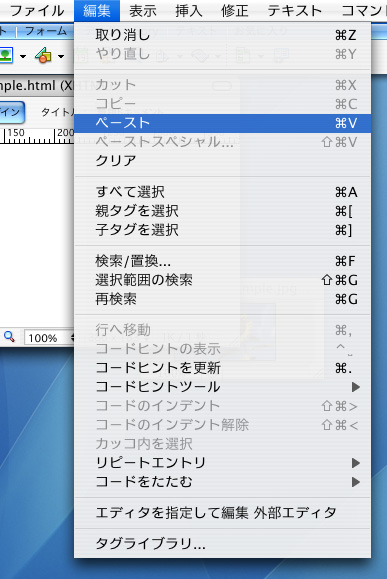Expand コードをたたむ submenu
Image resolution: width=387 pixels, height=579 pixels.
click(x=222, y=482)
